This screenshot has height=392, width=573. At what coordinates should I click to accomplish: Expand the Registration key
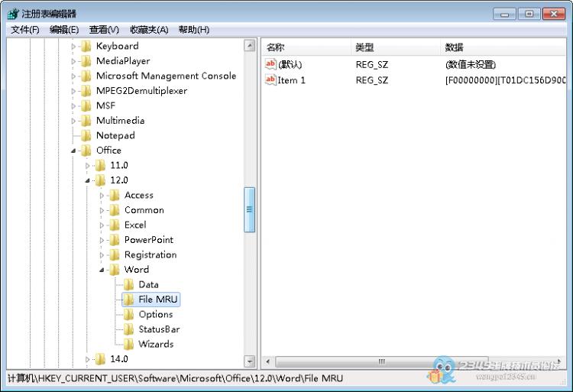[102, 255]
